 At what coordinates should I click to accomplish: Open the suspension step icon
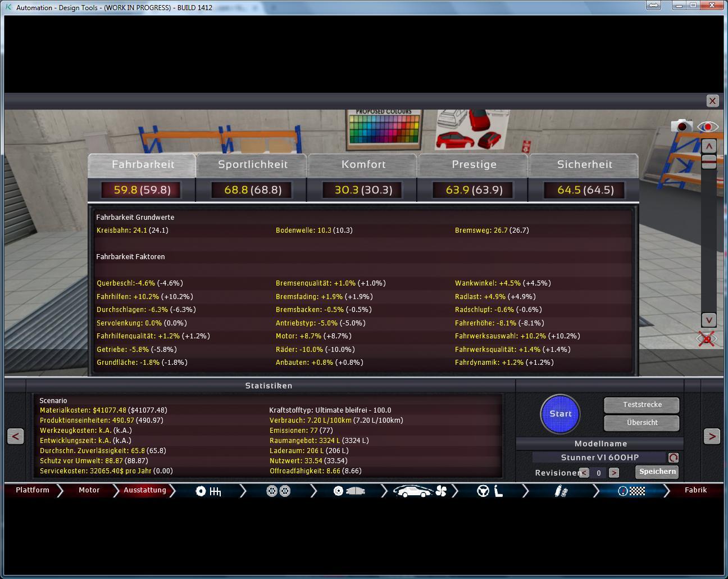tap(561, 491)
